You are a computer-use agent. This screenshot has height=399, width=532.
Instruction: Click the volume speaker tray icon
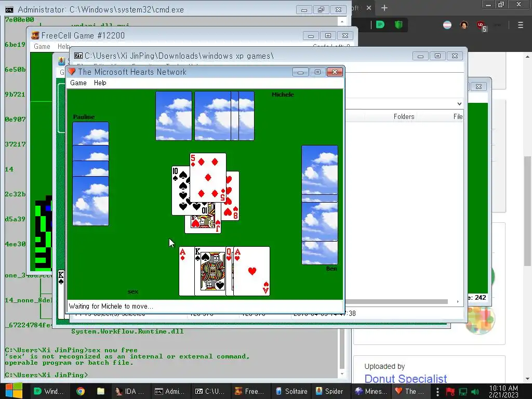coord(475,392)
